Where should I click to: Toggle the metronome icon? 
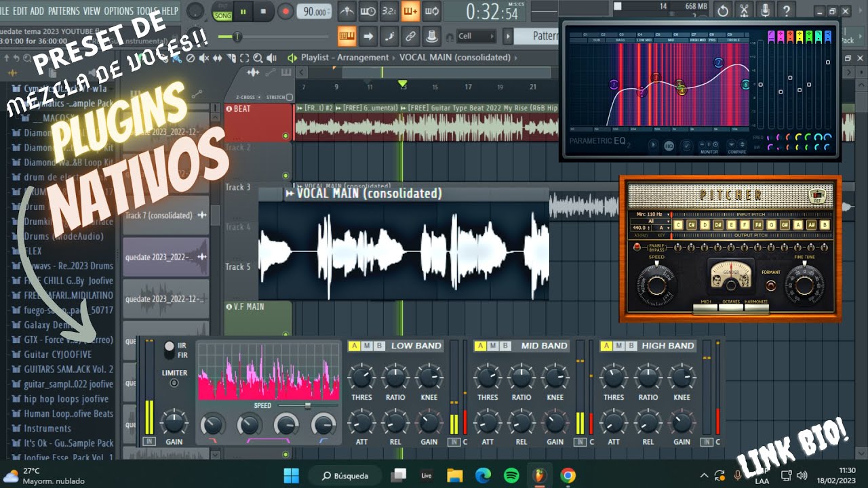[x=347, y=11]
